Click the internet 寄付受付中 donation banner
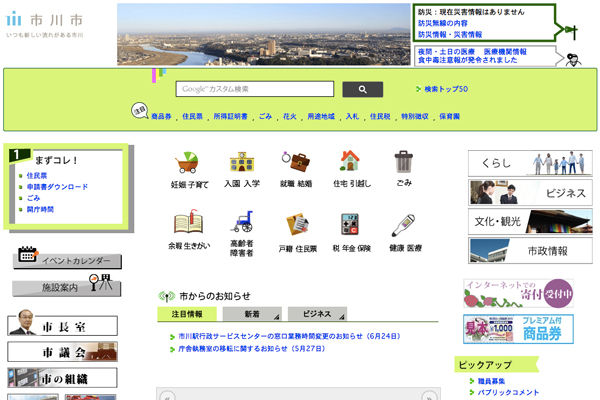Viewport: 600px width, 400px height. (x=518, y=293)
